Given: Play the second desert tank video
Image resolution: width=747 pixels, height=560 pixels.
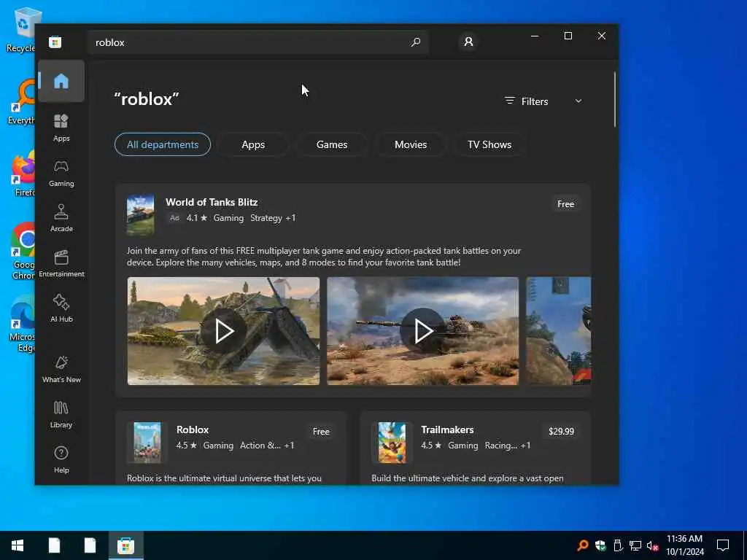Looking at the screenshot, I should [422, 331].
